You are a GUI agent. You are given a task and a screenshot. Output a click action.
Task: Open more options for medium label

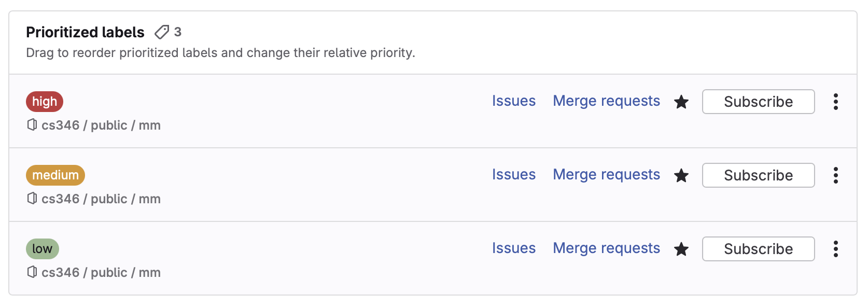tap(835, 175)
